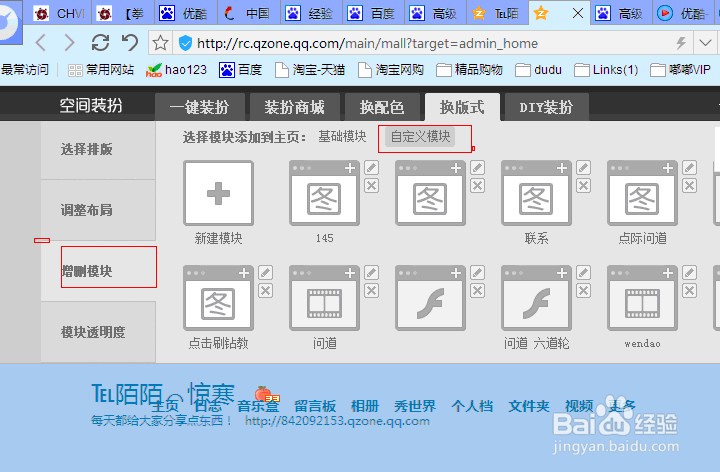This screenshot has height=472, width=720.
Task: Click the address bar URL field
Action: (x=367, y=43)
